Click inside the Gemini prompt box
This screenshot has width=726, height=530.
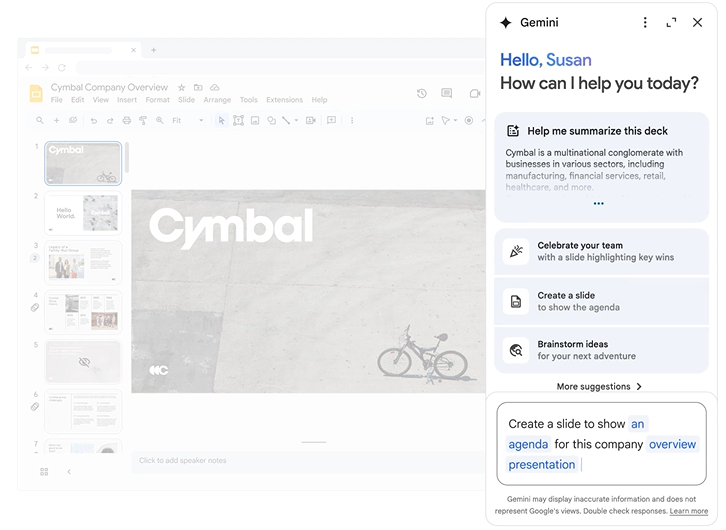coord(601,443)
